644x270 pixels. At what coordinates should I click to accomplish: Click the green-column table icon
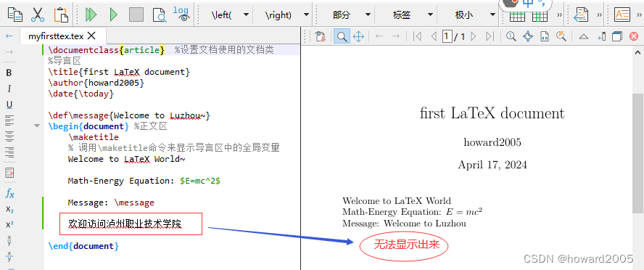(540, 16)
